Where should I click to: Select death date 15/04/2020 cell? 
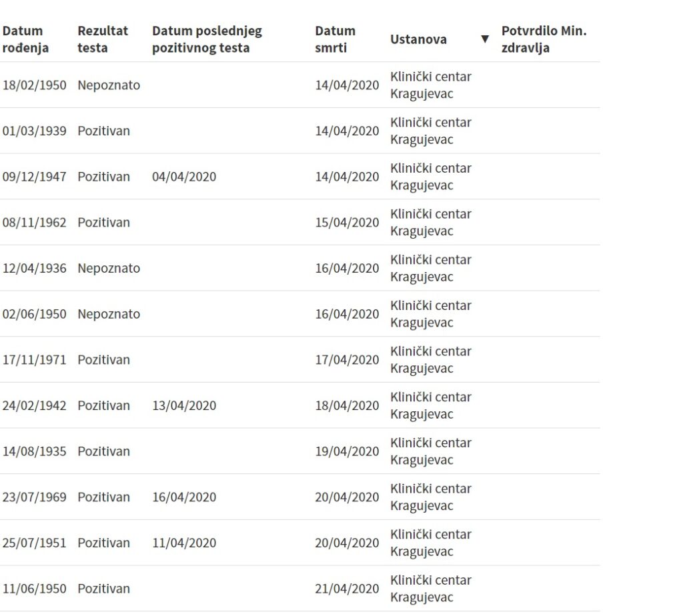[347, 223]
